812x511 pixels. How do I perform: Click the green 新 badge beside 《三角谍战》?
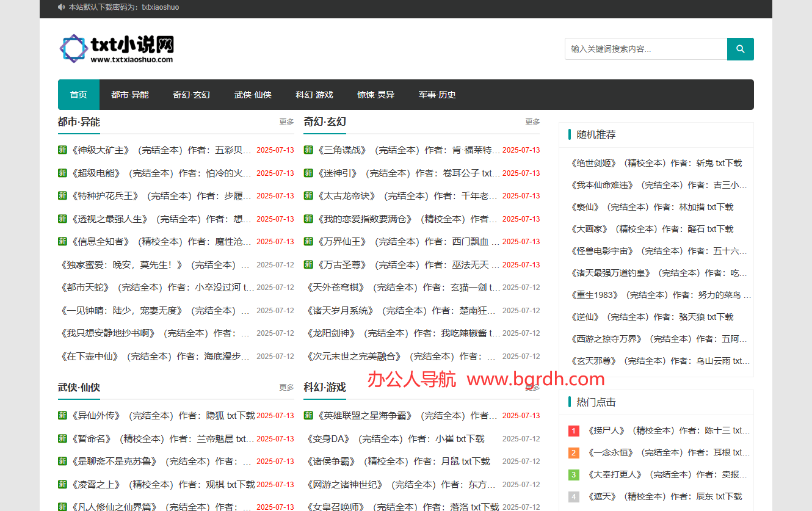(308, 150)
